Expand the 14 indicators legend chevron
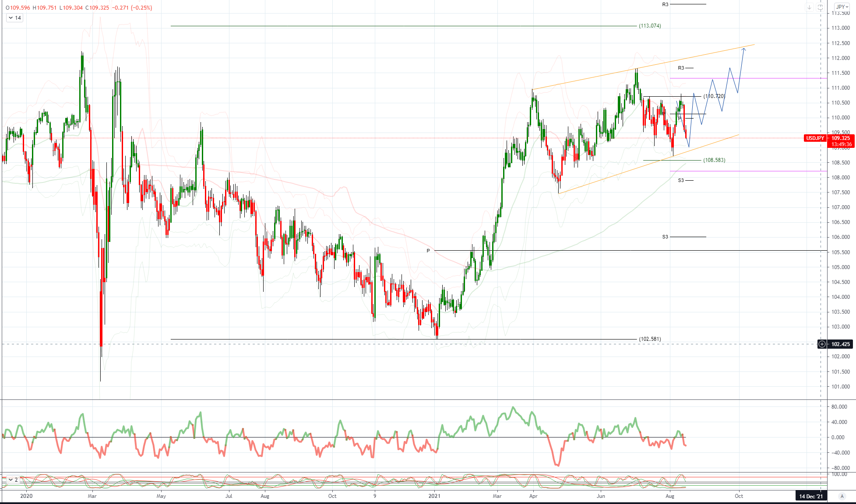The image size is (856, 504). (x=11, y=18)
